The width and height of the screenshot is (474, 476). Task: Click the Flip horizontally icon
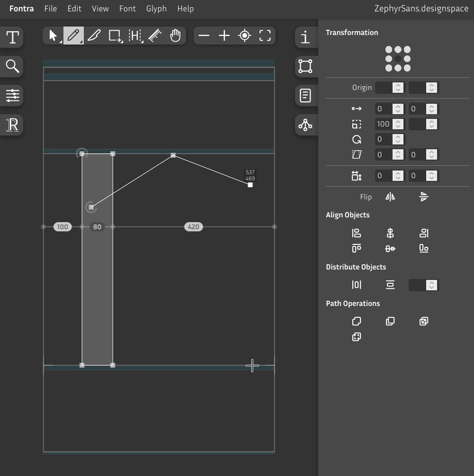(x=390, y=197)
